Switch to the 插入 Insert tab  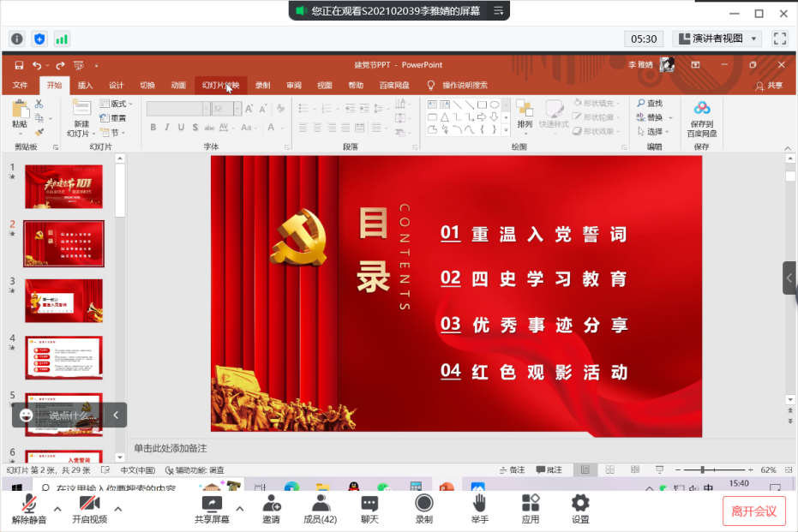pos(85,85)
